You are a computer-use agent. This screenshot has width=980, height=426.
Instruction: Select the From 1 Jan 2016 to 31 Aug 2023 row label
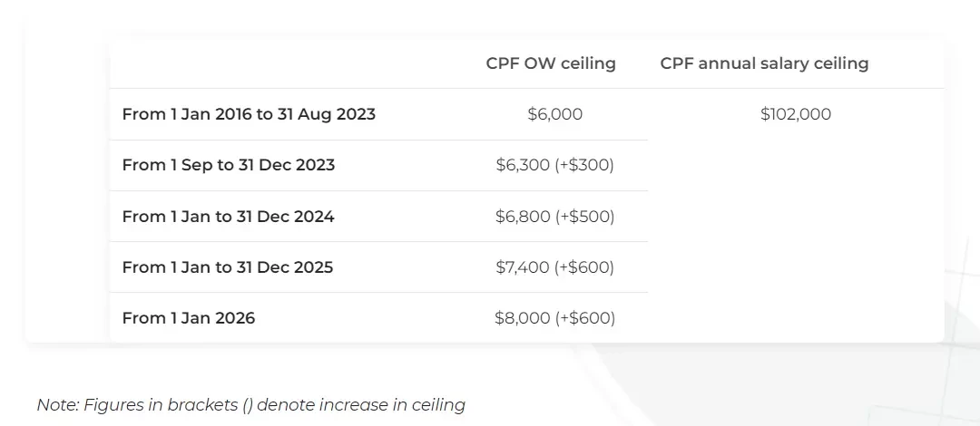[249, 114]
